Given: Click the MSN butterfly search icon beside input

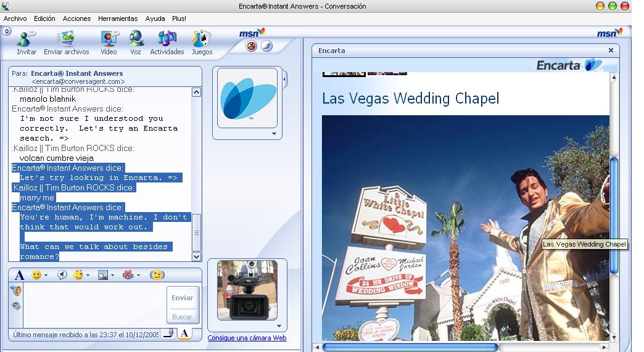Looking at the screenshot, I should 16,290.
